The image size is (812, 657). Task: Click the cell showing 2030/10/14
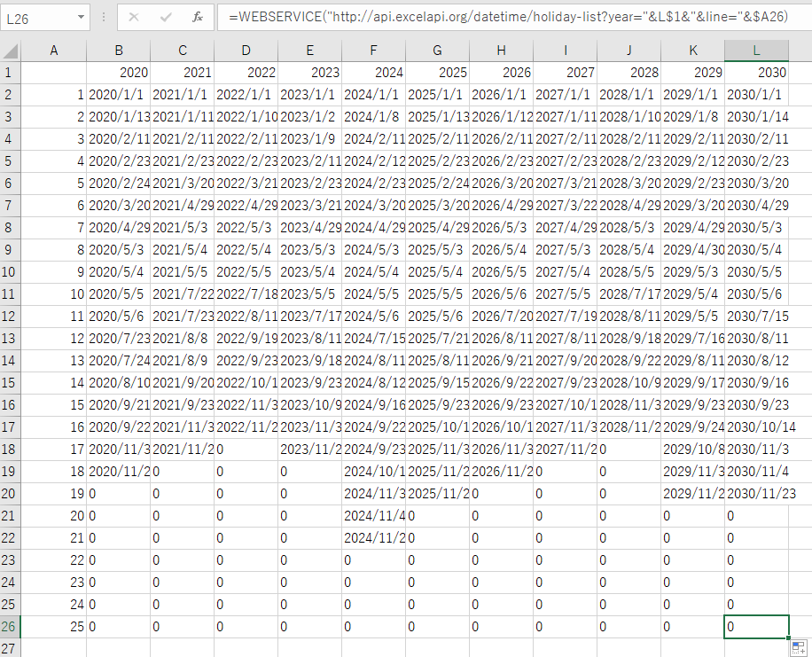pyautogui.click(x=756, y=427)
